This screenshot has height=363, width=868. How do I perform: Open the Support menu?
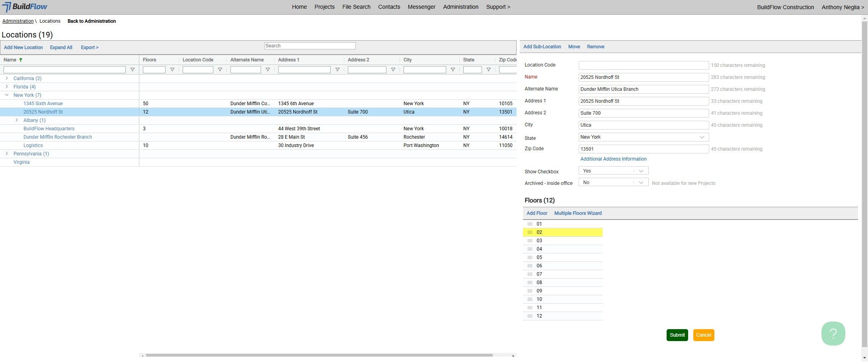498,7
